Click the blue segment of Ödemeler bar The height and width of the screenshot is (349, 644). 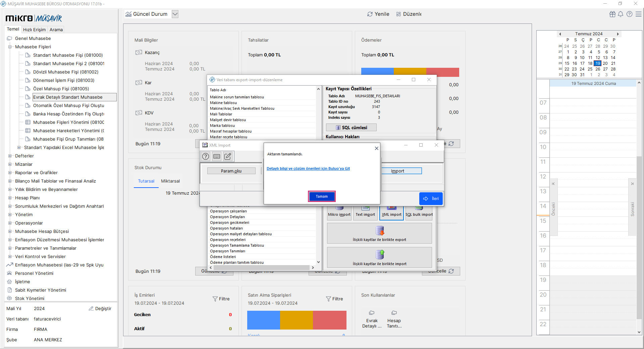pyautogui.click(x=377, y=72)
